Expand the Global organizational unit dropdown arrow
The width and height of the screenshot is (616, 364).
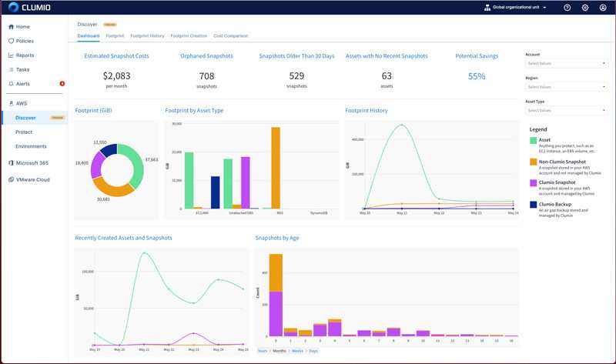pos(544,8)
